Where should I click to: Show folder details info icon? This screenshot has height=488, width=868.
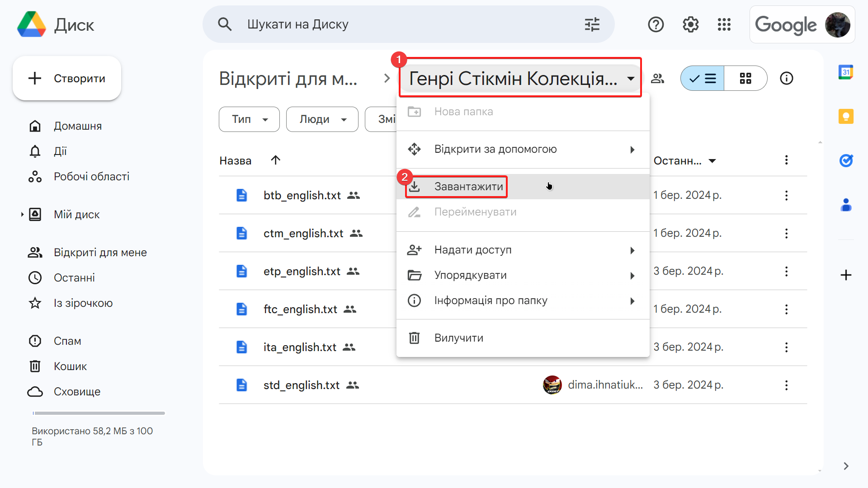[x=786, y=78]
